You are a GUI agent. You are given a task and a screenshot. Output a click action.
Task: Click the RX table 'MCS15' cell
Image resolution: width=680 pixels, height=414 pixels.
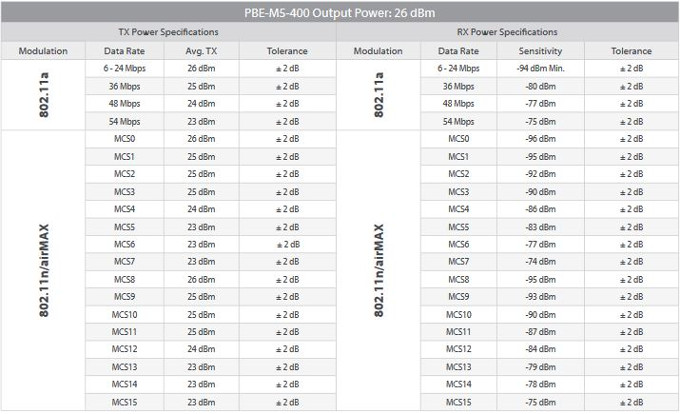click(x=459, y=402)
